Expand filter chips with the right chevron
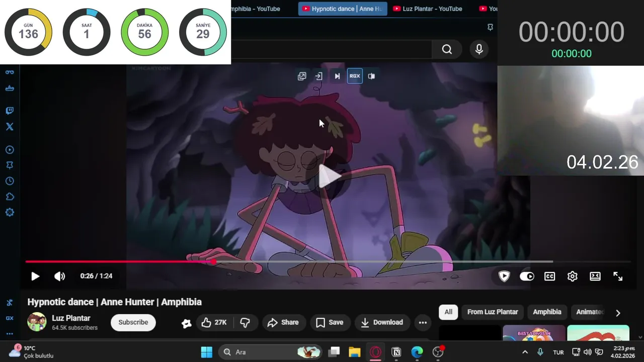Screen dimensions: 644x362 click(x=618, y=313)
